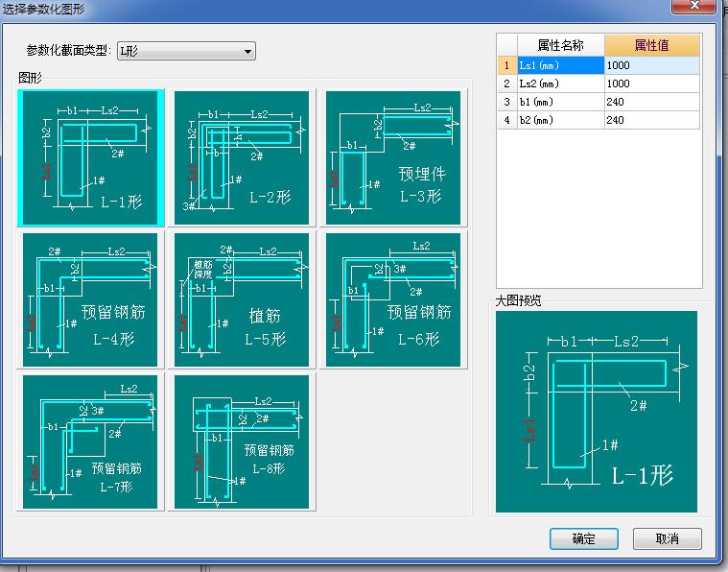
Task: Click row number 4 header
Action: [x=507, y=120]
